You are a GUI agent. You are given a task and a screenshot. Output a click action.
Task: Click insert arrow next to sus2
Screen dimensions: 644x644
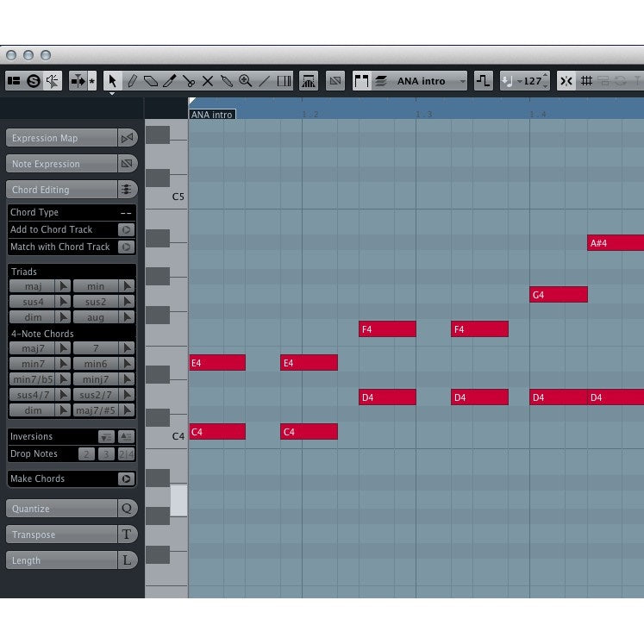(x=127, y=302)
